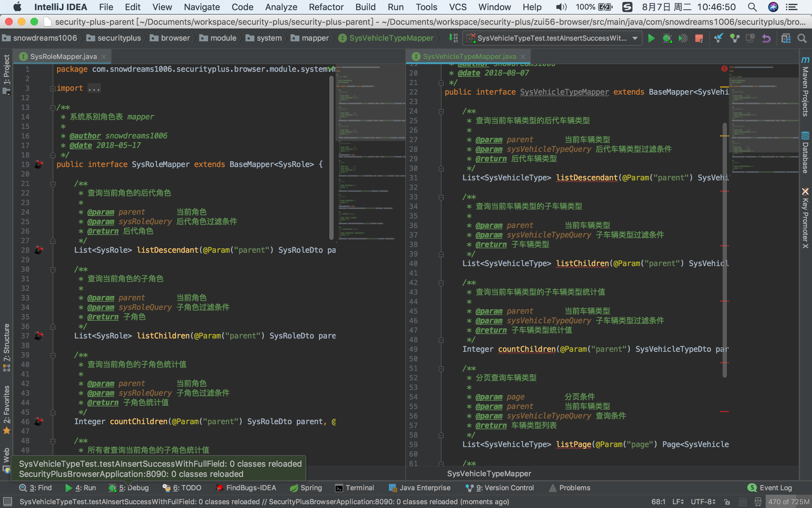Click the red error indicator in right editor
Viewport: 812px width, 508px height.
pos(724,69)
